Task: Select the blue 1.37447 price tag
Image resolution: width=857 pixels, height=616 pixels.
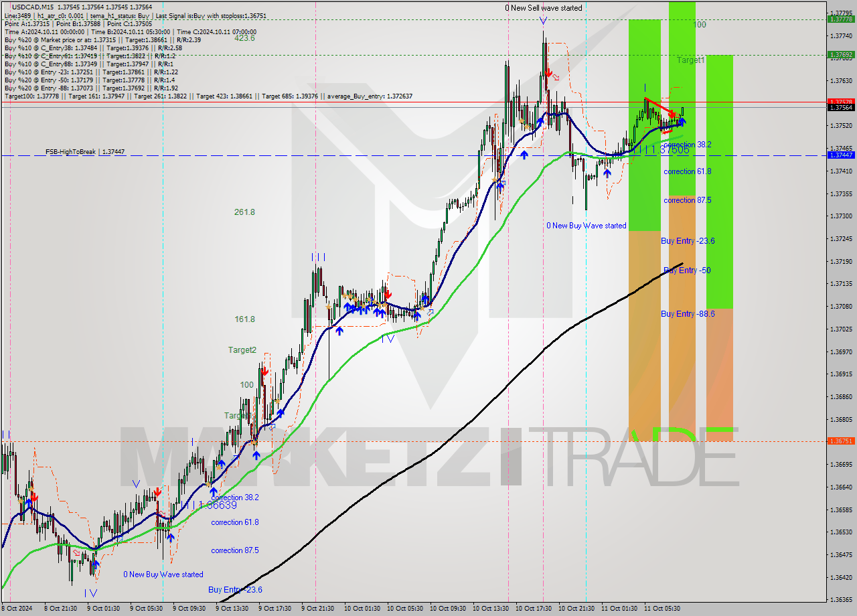Action: coord(841,155)
